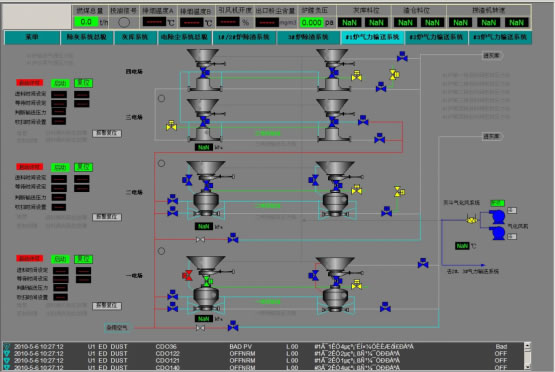555x372 pixels.
Task: Select the upper blue 气化风机 blower
Action: tap(497, 217)
